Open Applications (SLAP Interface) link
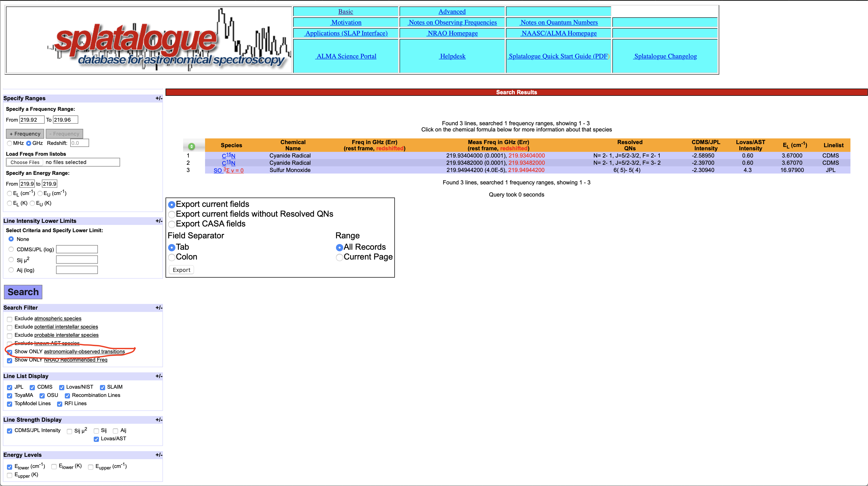The width and height of the screenshot is (868, 486). tap(346, 33)
